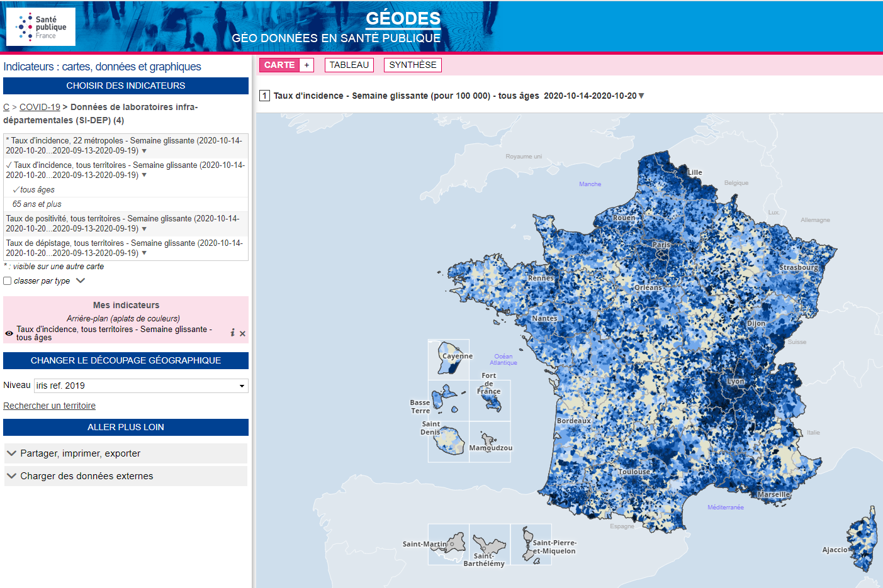The height and width of the screenshot is (588, 883).
Task: Open date range dropdown arrow in map title
Action: pyautogui.click(x=641, y=96)
